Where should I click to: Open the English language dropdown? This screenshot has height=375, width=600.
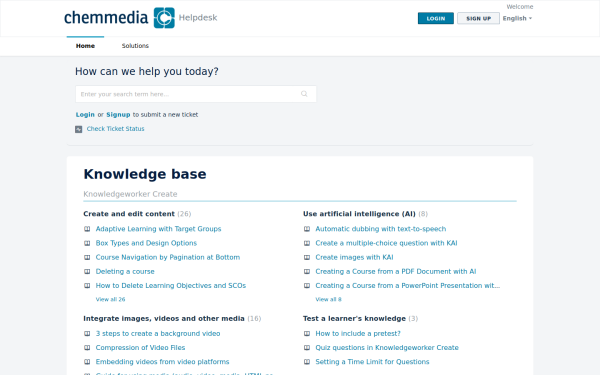[517, 18]
